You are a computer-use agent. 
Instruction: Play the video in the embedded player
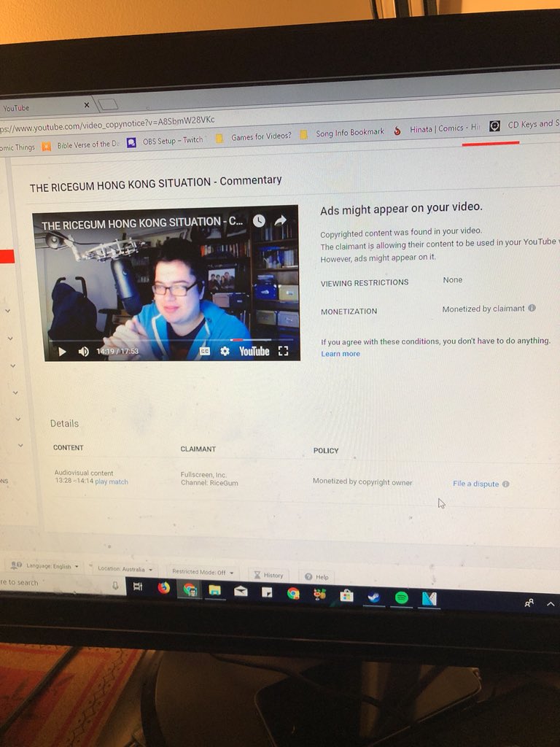point(63,352)
